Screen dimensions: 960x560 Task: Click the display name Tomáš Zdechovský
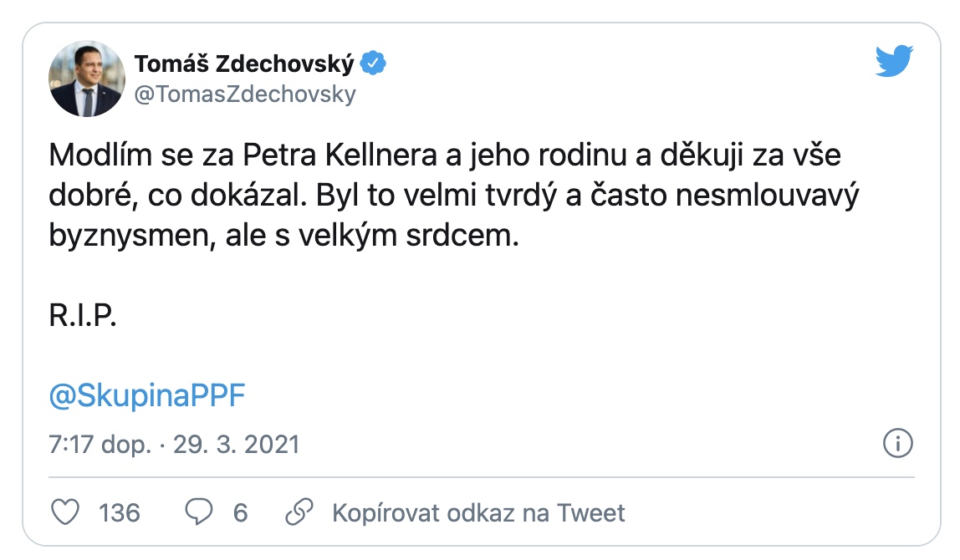click(x=244, y=64)
